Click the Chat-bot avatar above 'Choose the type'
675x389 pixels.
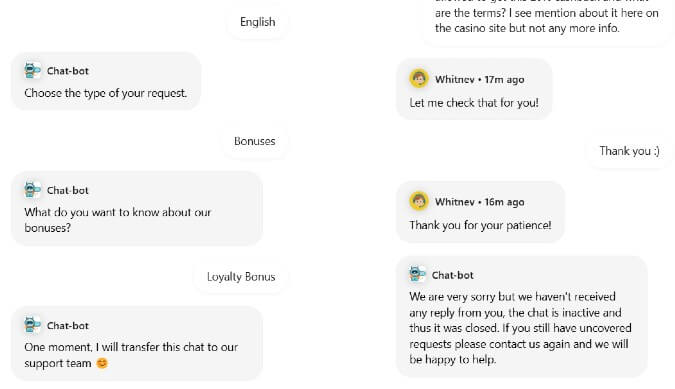point(32,70)
